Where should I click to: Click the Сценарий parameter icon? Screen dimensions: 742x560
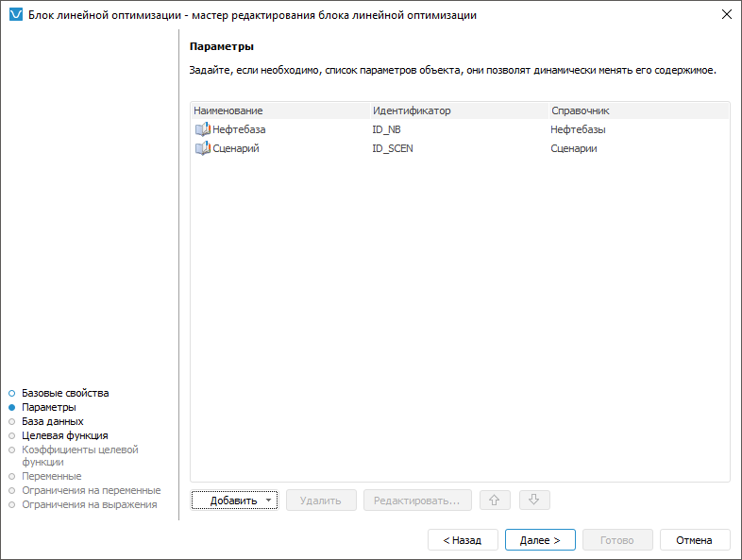click(202, 148)
